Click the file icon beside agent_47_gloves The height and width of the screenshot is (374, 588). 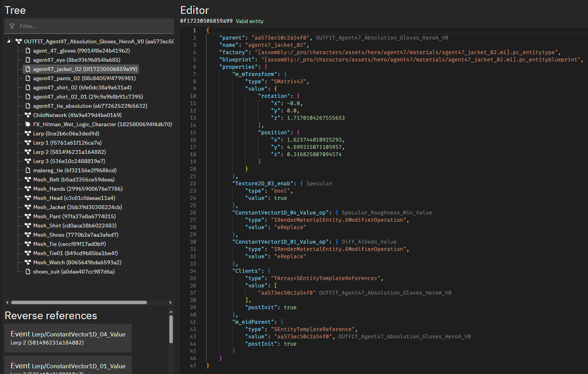[x=28, y=51]
